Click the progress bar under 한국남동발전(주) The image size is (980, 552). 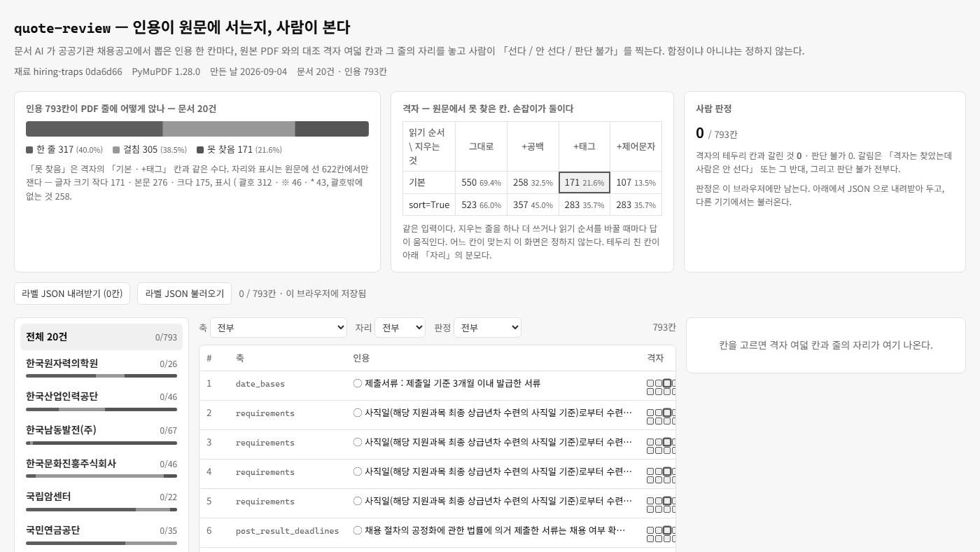click(x=101, y=443)
